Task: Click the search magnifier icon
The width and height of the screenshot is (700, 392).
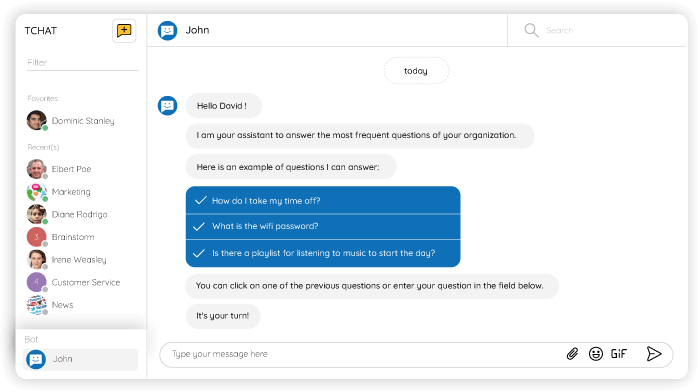Action: click(x=531, y=30)
